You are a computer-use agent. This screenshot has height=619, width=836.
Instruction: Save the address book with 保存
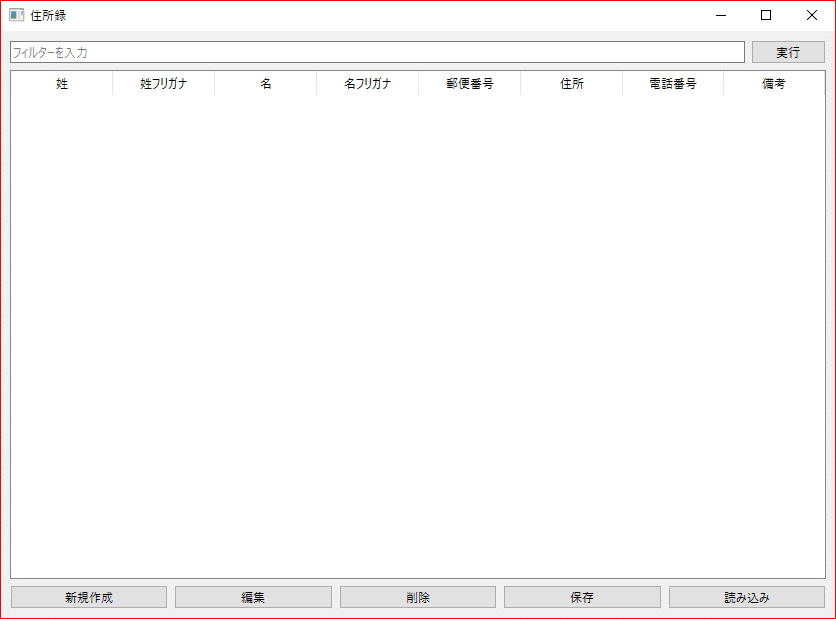click(582, 597)
